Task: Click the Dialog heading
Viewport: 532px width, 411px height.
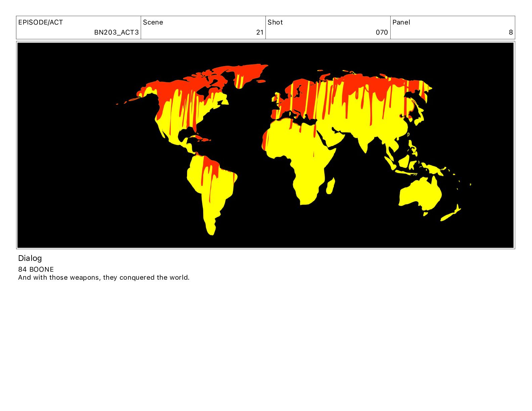Action: coord(30,258)
